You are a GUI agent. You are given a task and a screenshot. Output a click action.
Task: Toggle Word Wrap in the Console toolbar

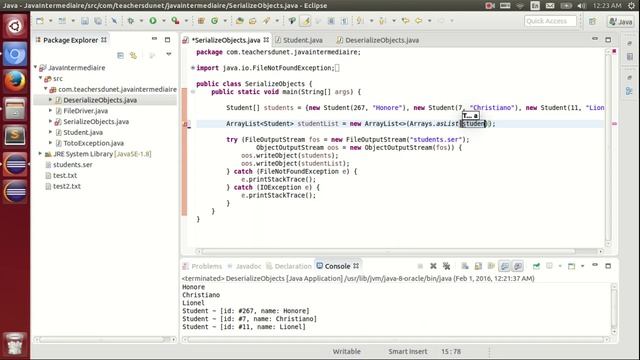coord(491,266)
